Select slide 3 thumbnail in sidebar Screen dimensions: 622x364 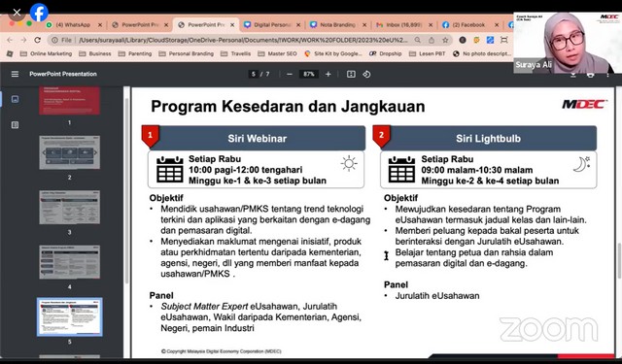coord(69,207)
